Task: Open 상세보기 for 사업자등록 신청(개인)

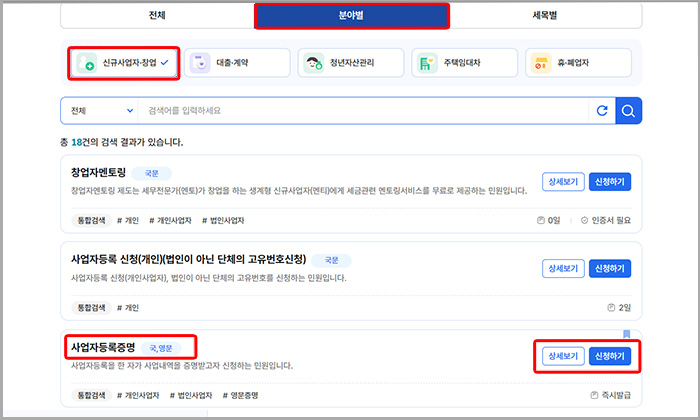Action: [563, 268]
